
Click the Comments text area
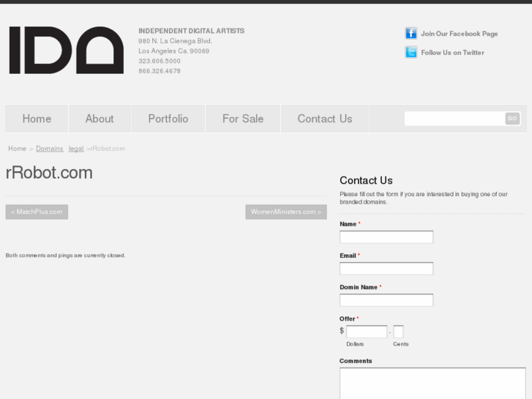(x=432, y=384)
